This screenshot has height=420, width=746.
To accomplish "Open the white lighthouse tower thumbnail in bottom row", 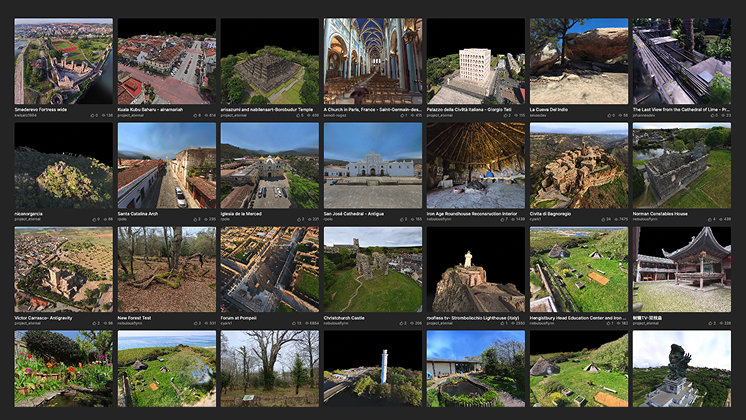I will pyautogui.click(x=373, y=369).
